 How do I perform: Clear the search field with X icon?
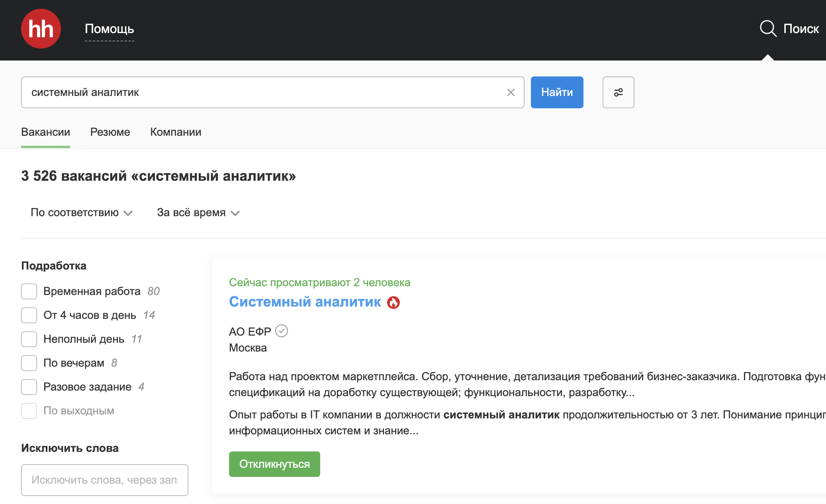tap(511, 92)
